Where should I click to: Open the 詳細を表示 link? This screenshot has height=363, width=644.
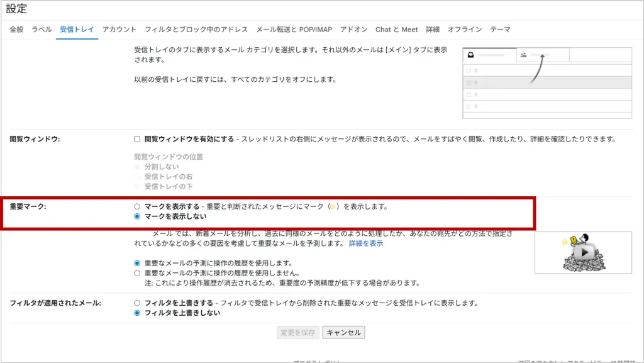pos(366,243)
